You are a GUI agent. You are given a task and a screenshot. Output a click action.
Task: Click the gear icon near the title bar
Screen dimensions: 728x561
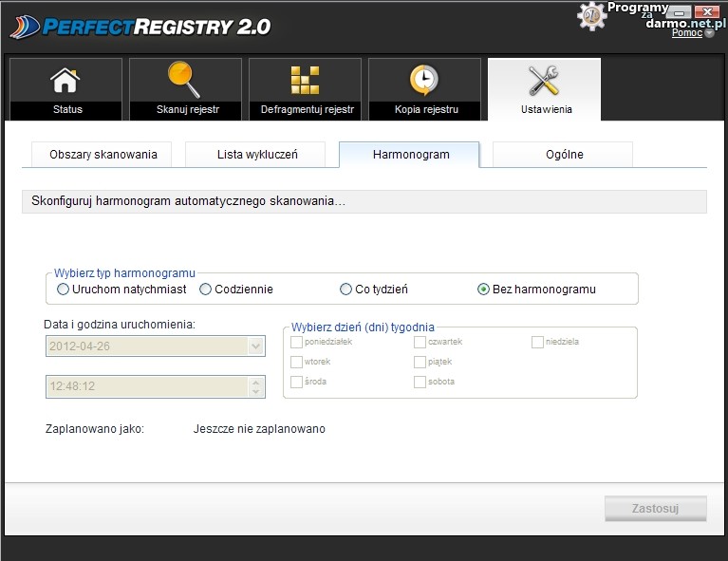click(591, 15)
